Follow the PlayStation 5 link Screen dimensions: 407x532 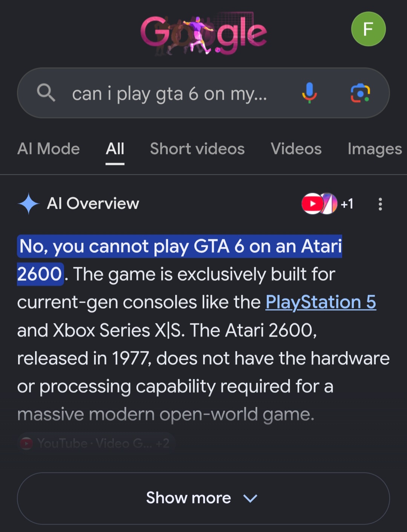pos(321,302)
